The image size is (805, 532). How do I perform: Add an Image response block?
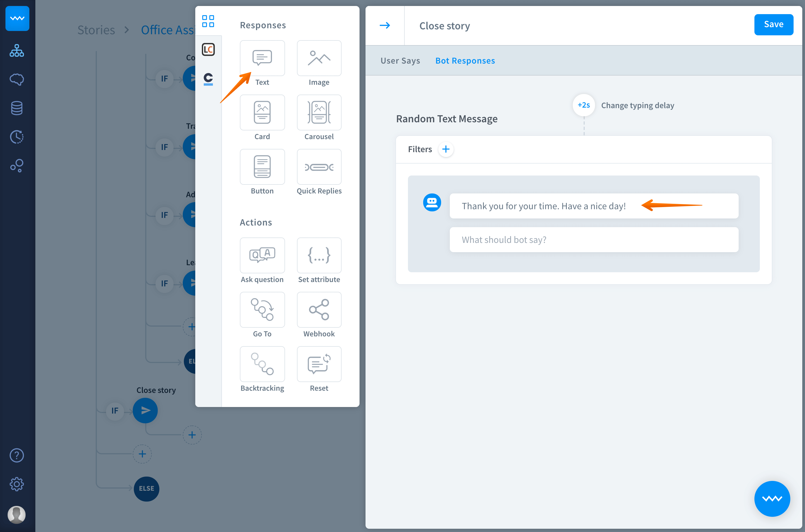(x=319, y=58)
